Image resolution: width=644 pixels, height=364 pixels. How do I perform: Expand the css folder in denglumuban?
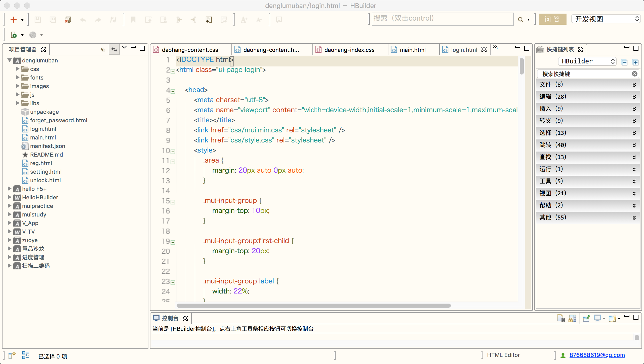tap(18, 69)
